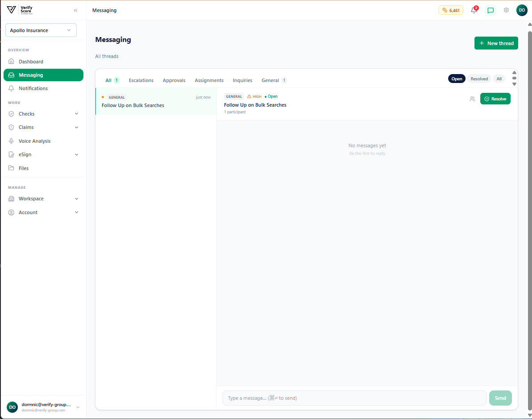Click the Checks shield icon
The width and height of the screenshot is (532, 419).
[11, 114]
